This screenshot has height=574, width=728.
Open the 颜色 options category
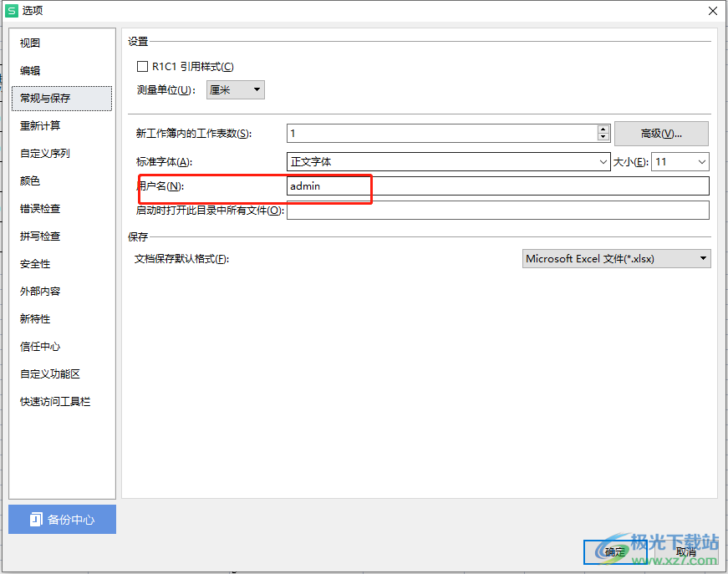(x=62, y=181)
